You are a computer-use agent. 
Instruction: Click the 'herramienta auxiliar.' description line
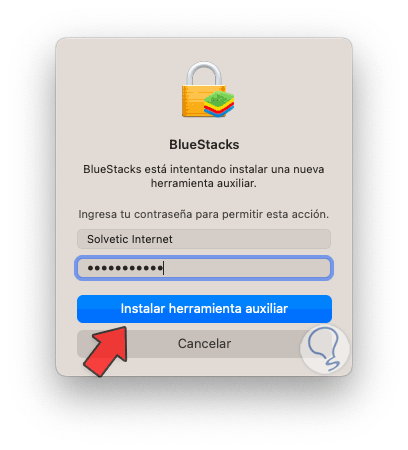point(204,183)
